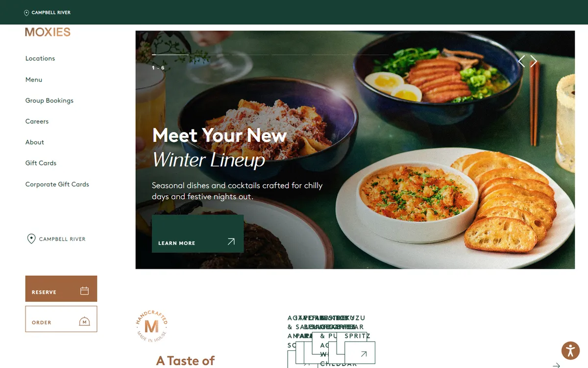Click the Handcrafted Made In House badge
Image resolution: width=588 pixels, height=368 pixels.
point(151,326)
